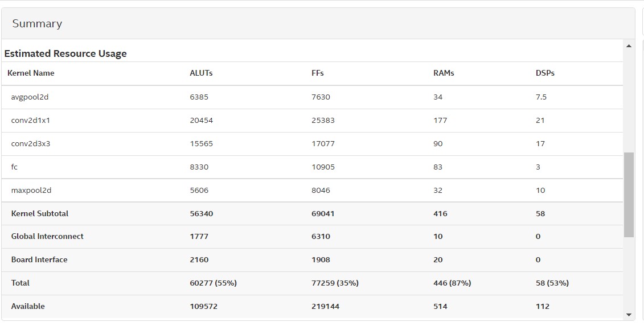Click the vertical scrollbar thumb
Viewport: 644px width, 326px height.
[629, 194]
